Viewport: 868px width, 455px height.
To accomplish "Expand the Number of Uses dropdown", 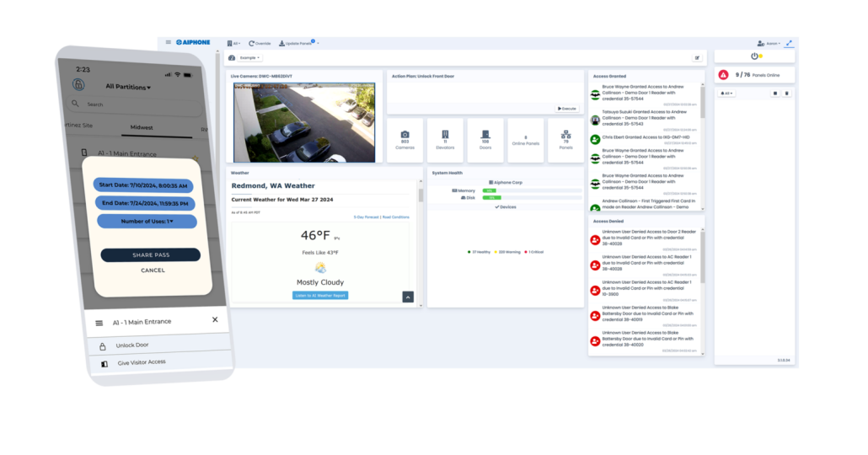I will tap(147, 222).
